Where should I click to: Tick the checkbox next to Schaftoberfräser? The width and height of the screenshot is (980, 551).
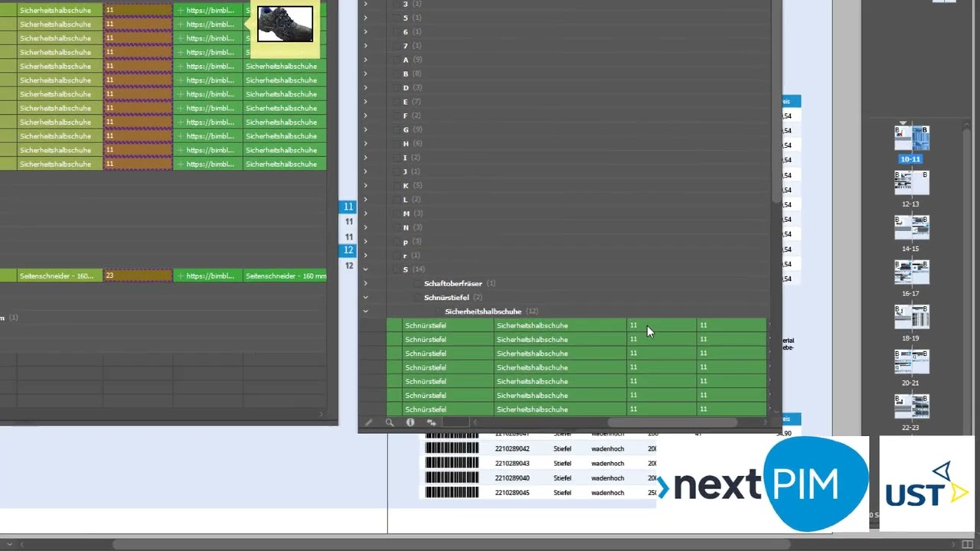click(x=416, y=283)
